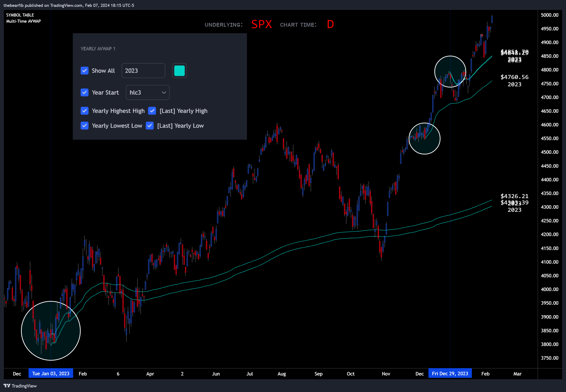Screen dimensions: 566x392
Task: Click the SYMBOL TABLE indicator label
Action: [20, 15]
